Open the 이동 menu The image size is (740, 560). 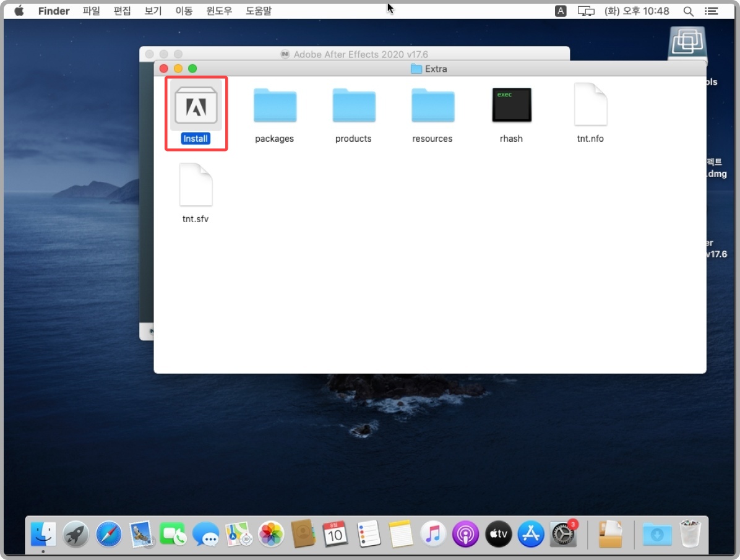click(184, 11)
